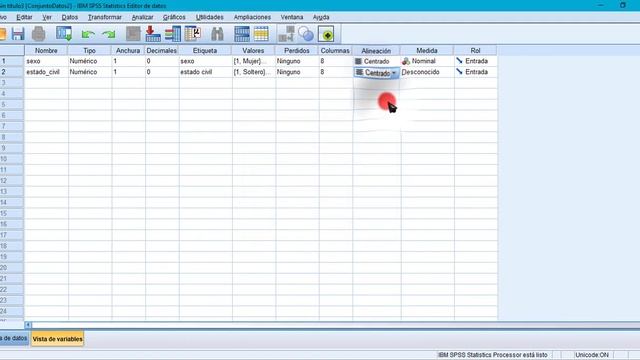Open the Gráficos menu

pos(174,17)
